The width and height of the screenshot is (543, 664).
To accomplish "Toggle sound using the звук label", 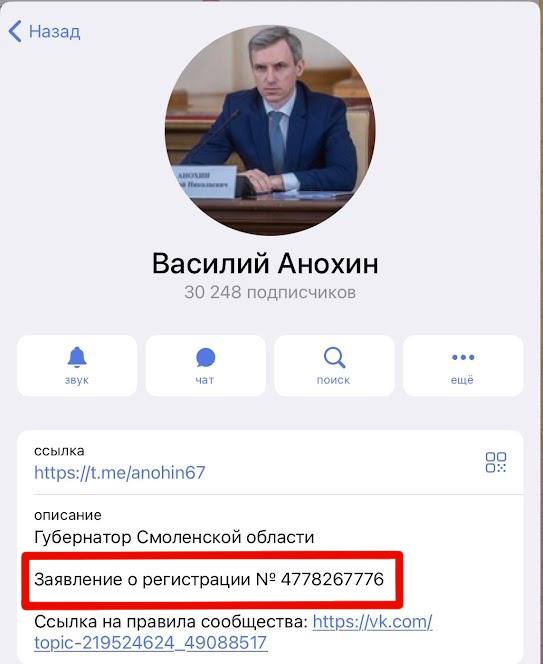I will pyautogui.click(x=77, y=380).
